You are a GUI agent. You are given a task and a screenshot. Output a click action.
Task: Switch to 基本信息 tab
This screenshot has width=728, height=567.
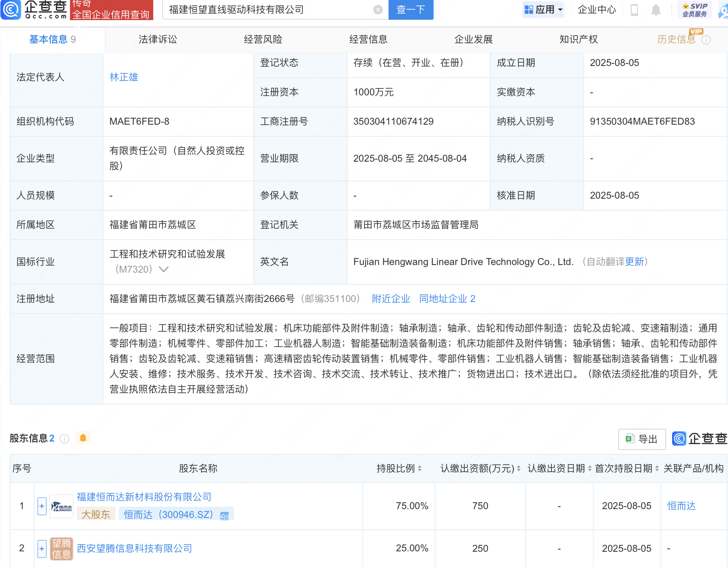(x=52, y=39)
